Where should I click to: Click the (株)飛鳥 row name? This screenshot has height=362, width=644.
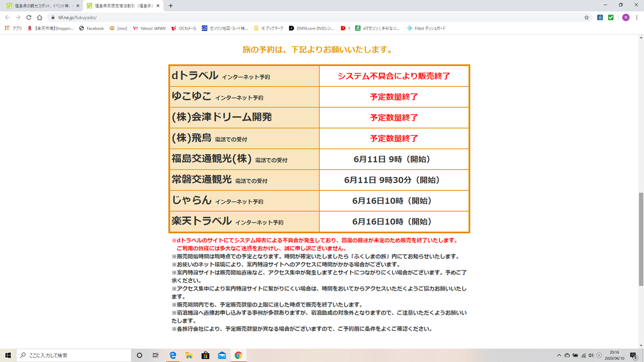(191, 138)
